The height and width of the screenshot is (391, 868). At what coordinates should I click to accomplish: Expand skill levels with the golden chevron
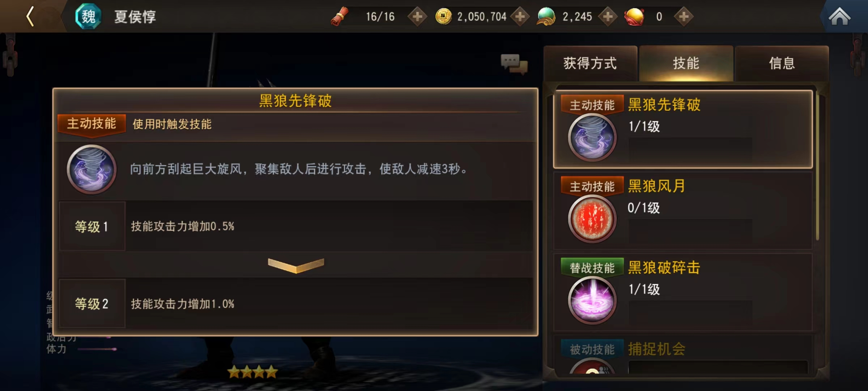pos(296,265)
